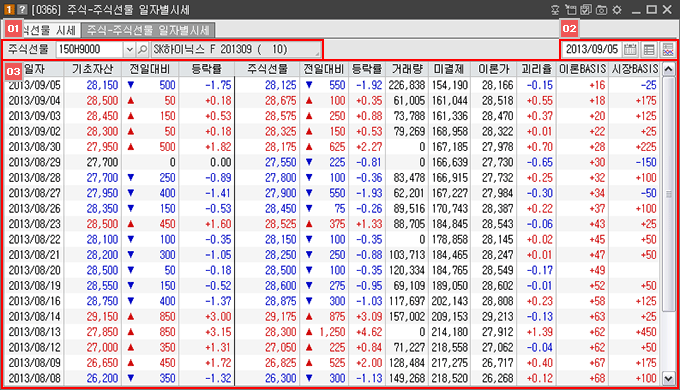The image size is (680, 390).
Task: Click the 일자 column header
Action: pos(34,69)
